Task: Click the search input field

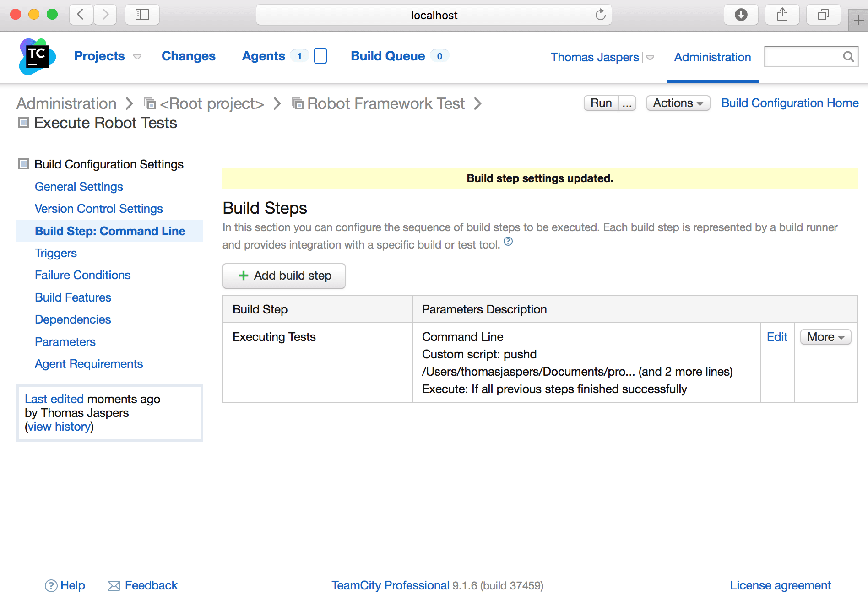Action: tap(802, 56)
